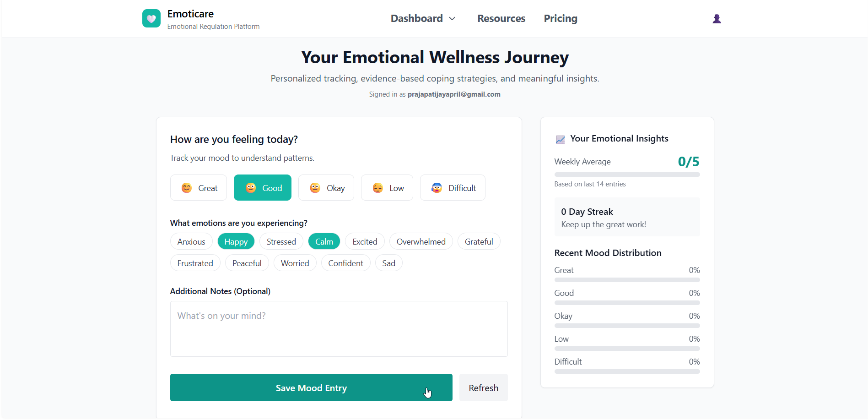Click inside the Additional Notes text area
Screen dimensions: 868x420
click(x=339, y=329)
